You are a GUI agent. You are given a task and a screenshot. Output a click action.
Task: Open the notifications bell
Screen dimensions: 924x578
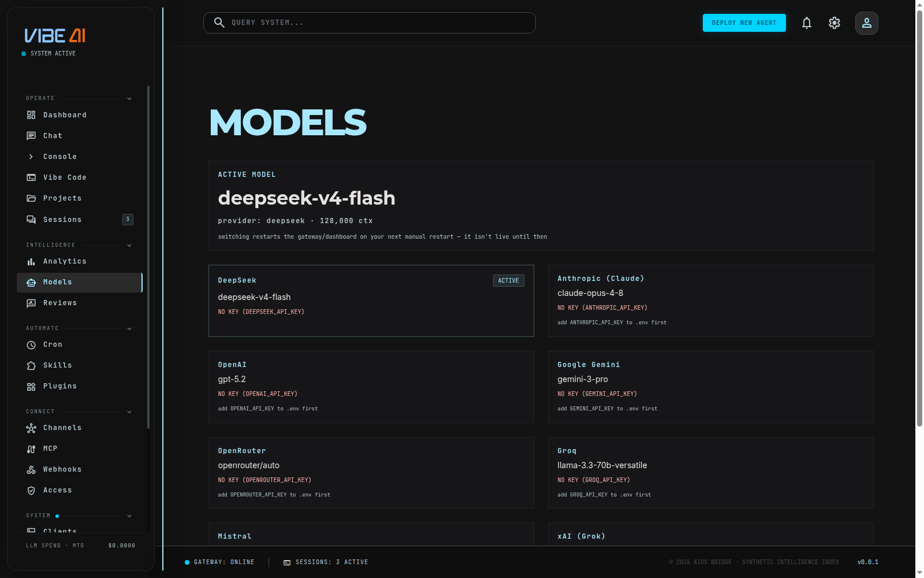click(807, 23)
